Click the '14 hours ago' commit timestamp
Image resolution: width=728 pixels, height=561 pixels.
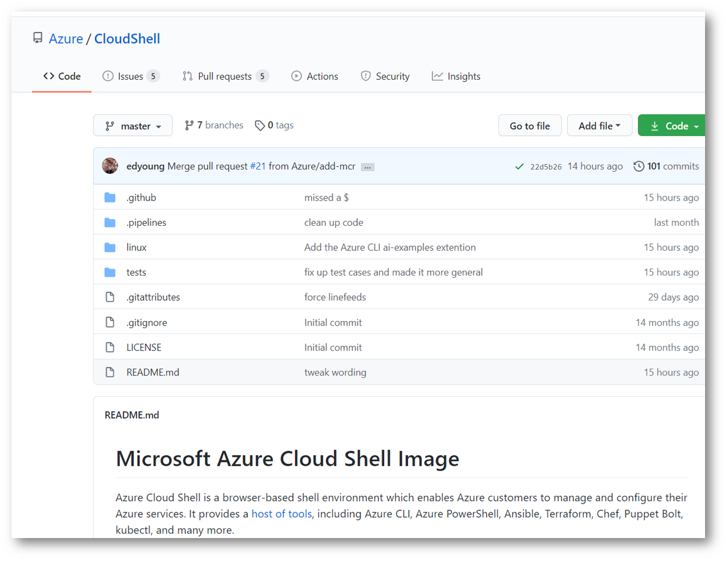click(x=595, y=166)
